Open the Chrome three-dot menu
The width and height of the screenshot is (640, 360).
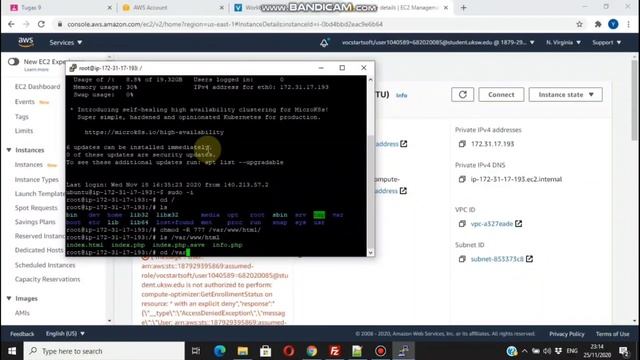(629, 24)
